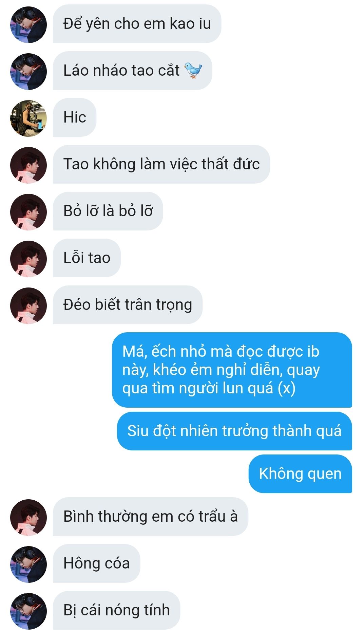Image resolution: width=364 pixels, height=632 pixels.
Task: Tap avatar beside "Láo nháo tao cắt" message
Action: (x=28, y=71)
